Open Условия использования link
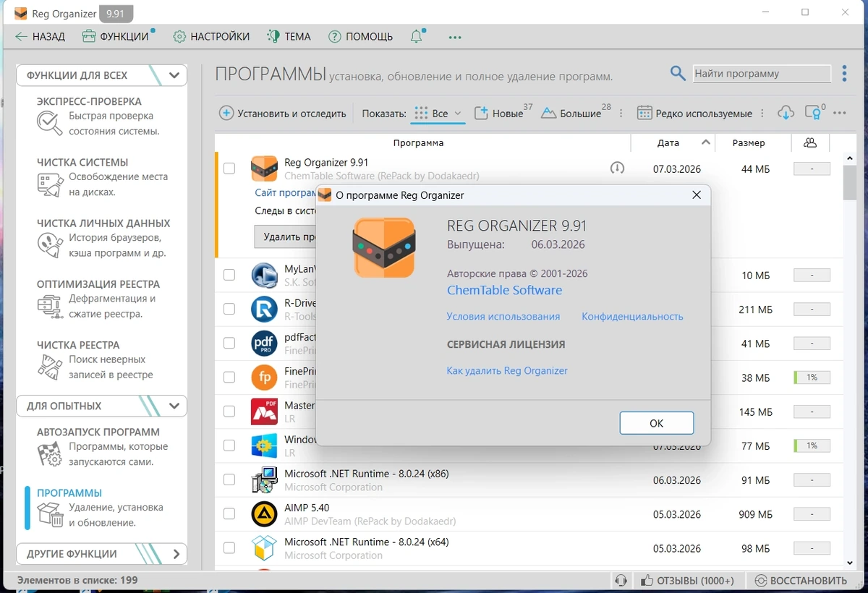Image resolution: width=868 pixels, height=593 pixels. [x=503, y=316]
